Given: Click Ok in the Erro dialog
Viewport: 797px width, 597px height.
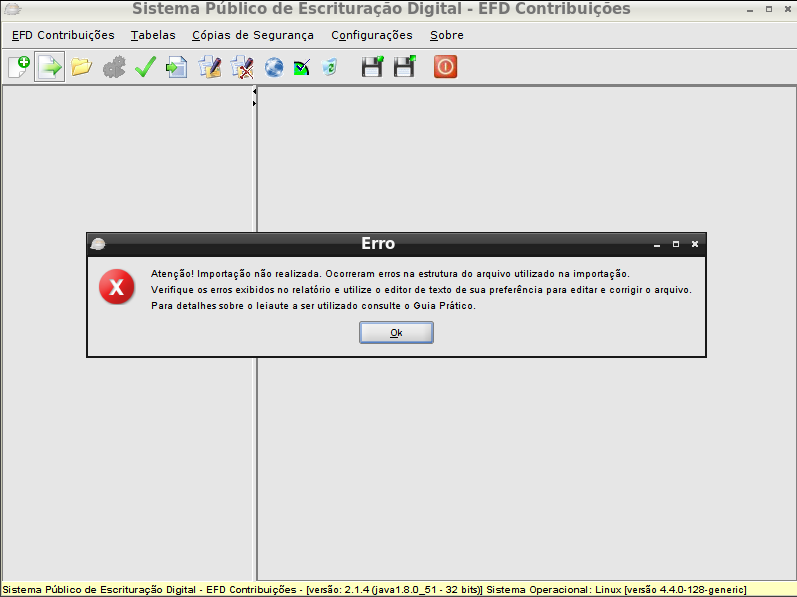Looking at the screenshot, I should click(396, 333).
